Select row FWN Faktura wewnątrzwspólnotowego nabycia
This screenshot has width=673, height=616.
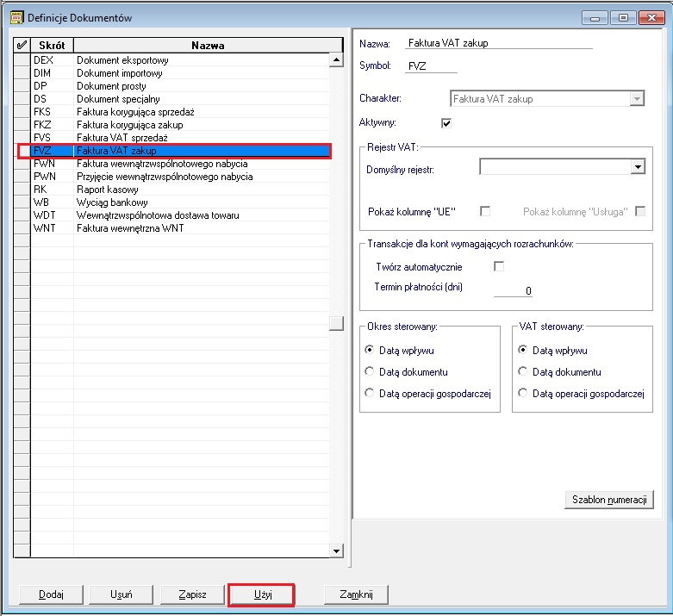[180, 164]
